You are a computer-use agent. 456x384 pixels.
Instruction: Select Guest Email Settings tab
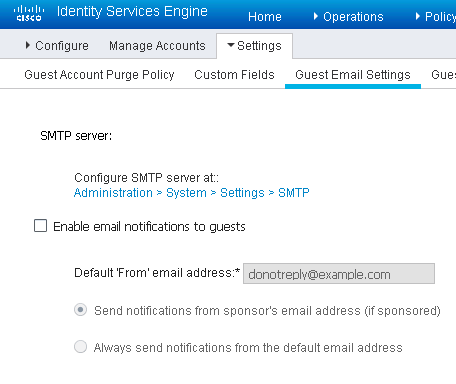(x=353, y=75)
